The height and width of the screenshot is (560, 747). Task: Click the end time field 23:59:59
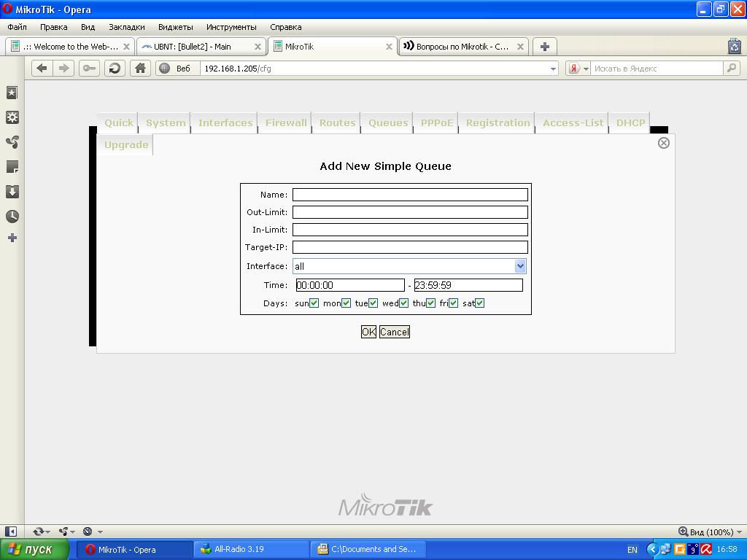(x=468, y=285)
